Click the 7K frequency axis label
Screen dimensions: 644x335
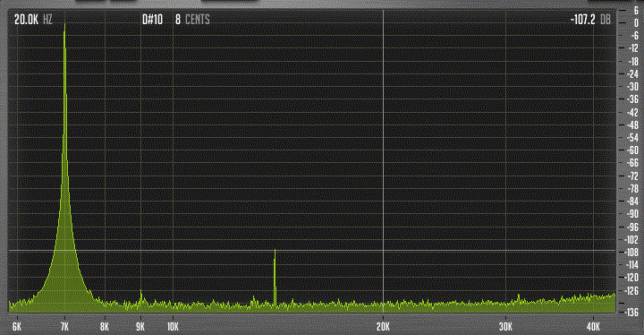(x=64, y=327)
